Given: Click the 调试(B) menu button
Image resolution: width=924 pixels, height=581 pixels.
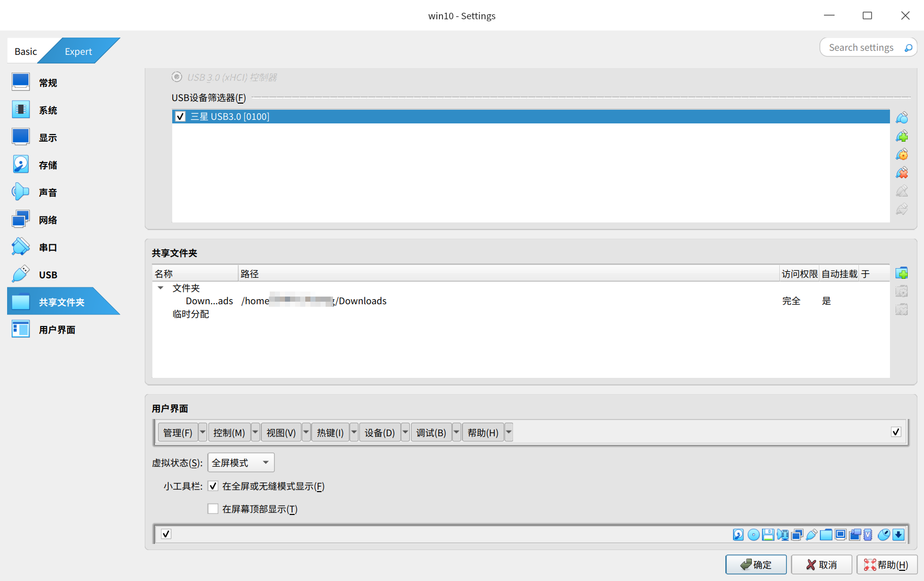Looking at the screenshot, I should click(x=431, y=432).
